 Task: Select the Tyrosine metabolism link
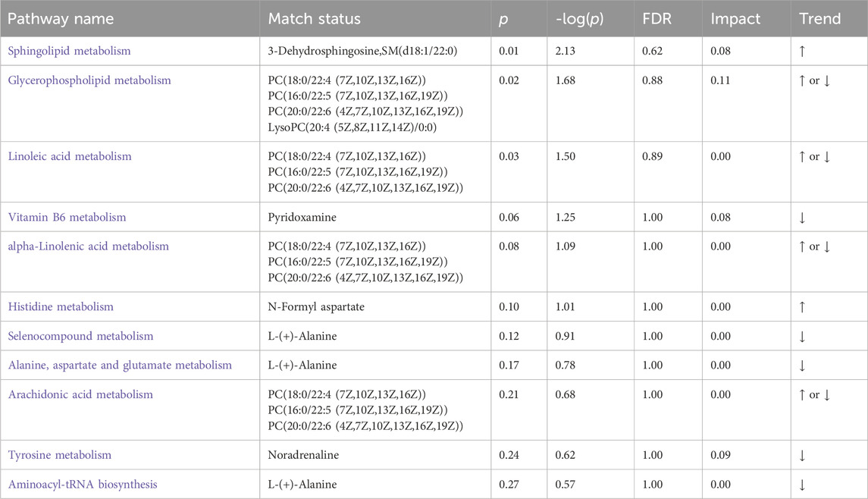pos(60,455)
